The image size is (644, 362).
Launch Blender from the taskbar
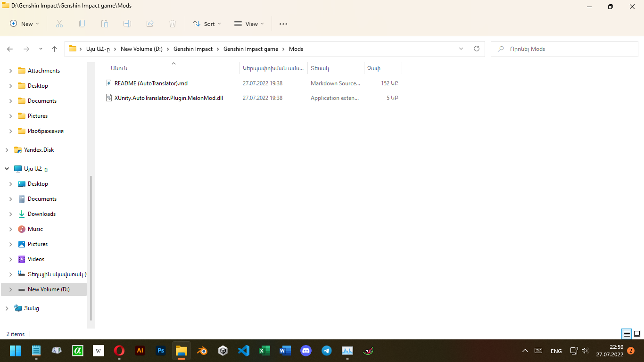click(x=202, y=351)
